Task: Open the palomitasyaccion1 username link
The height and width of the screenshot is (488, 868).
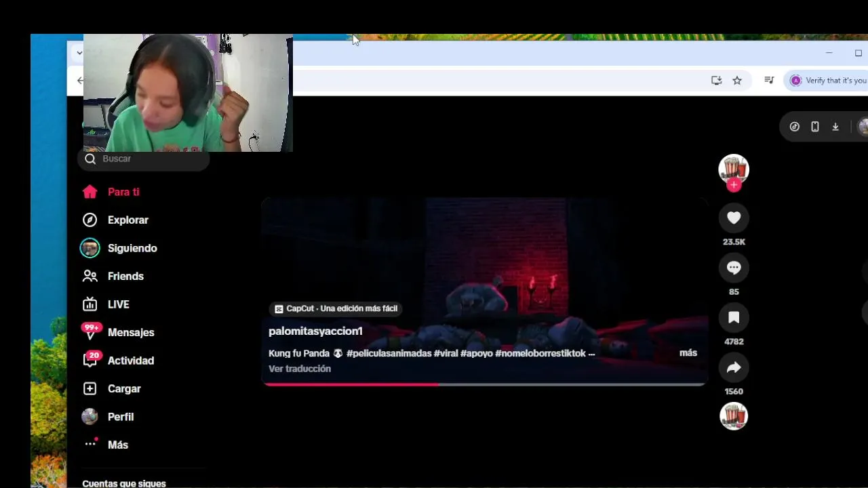Action: point(315,331)
